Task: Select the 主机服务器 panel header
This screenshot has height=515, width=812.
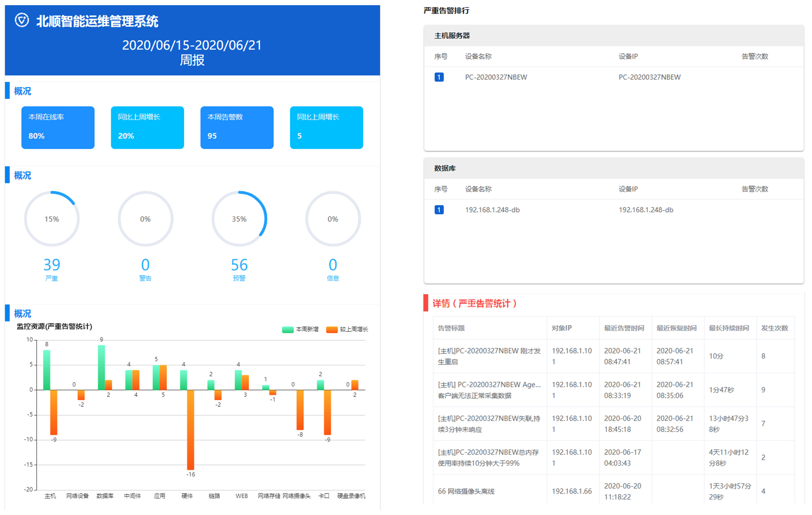Action: pyautogui.click(x=452, y=36)
